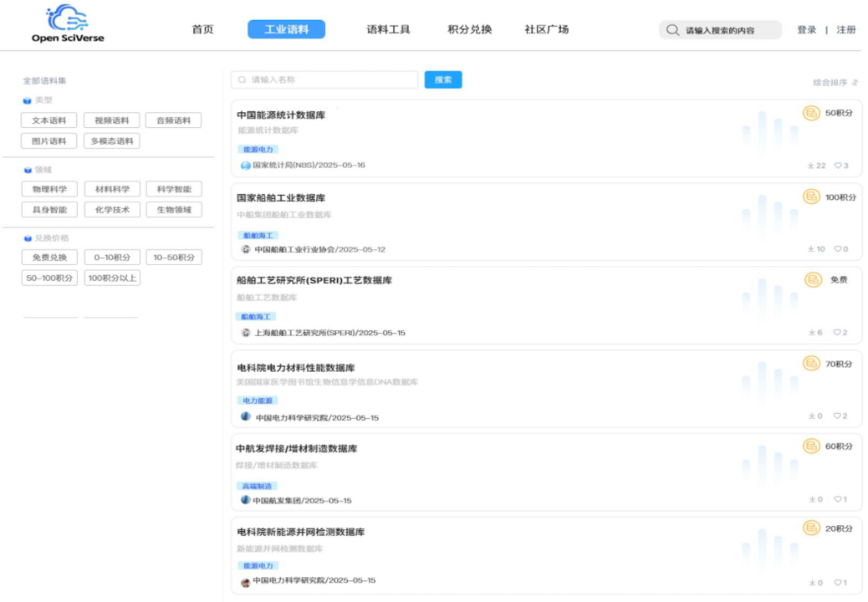Viewport: 868px width, 602px height.
Task: Click heart icon on 船舶工艺研究所(SPERI)工艺数据库 card
Action: [x=837, y=333]
